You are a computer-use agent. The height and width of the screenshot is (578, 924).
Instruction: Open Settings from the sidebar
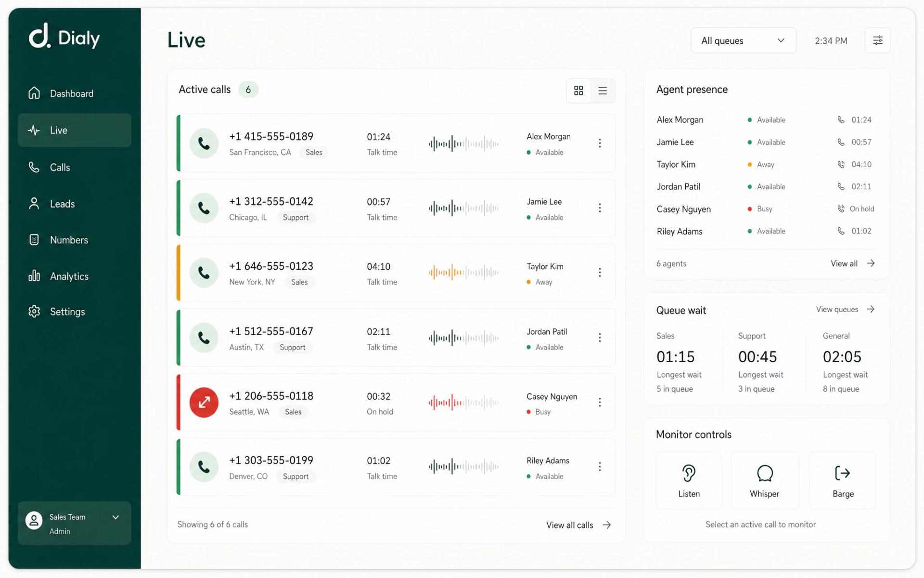tap(67, 312)
